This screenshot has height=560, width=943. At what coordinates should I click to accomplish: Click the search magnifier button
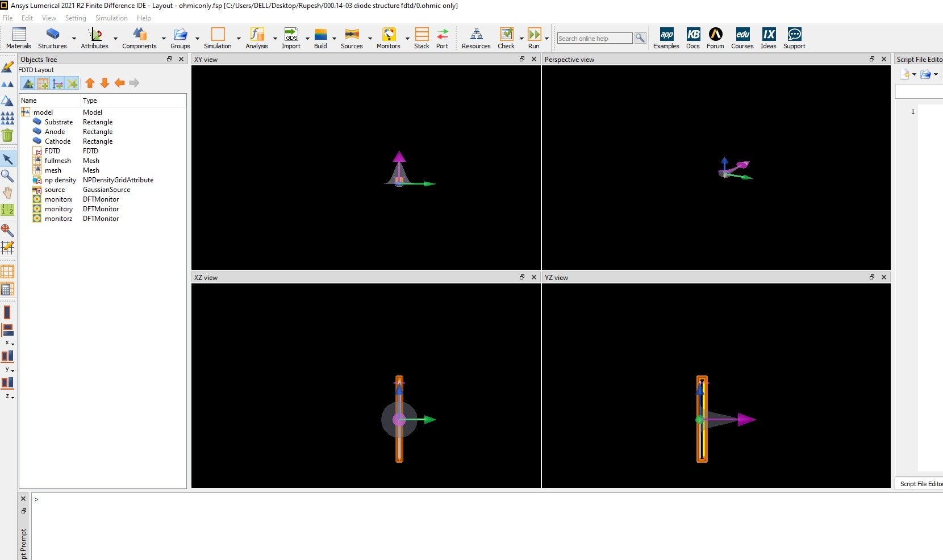[x=640, y=38]
